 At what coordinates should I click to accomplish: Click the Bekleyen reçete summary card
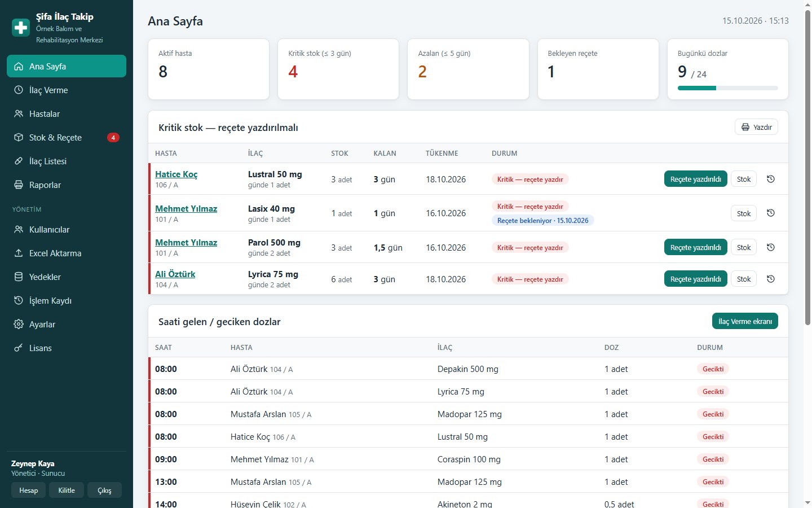[x=598, y=69]
